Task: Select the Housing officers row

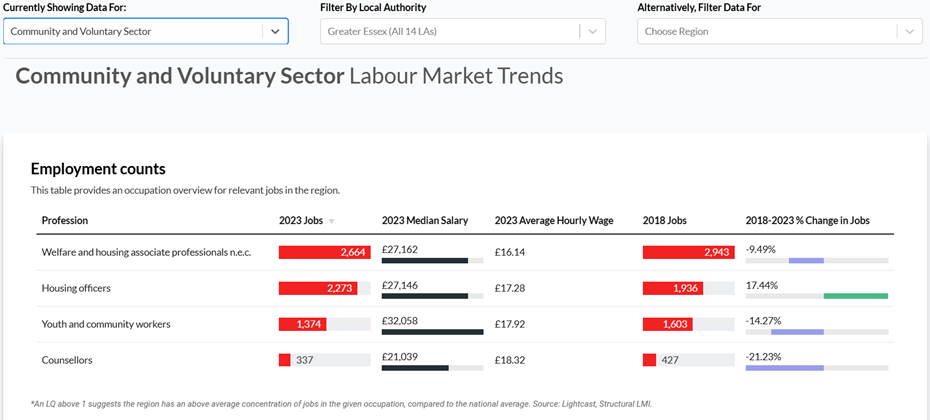Action: 76,288
